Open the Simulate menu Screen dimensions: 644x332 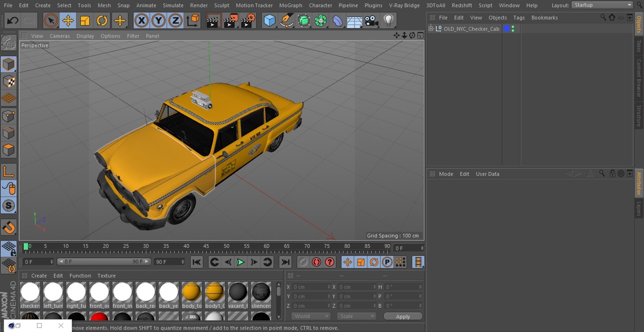coord(173,5)
